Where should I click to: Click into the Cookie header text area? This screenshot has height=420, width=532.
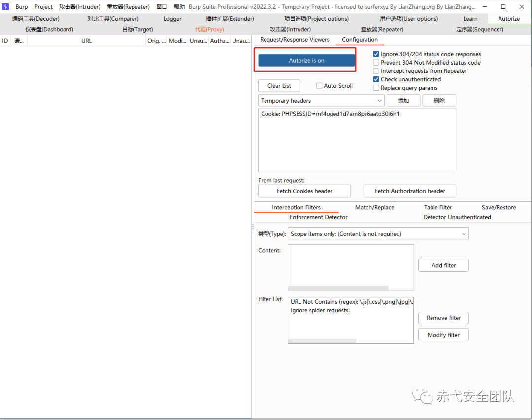(x=357, y=140)
